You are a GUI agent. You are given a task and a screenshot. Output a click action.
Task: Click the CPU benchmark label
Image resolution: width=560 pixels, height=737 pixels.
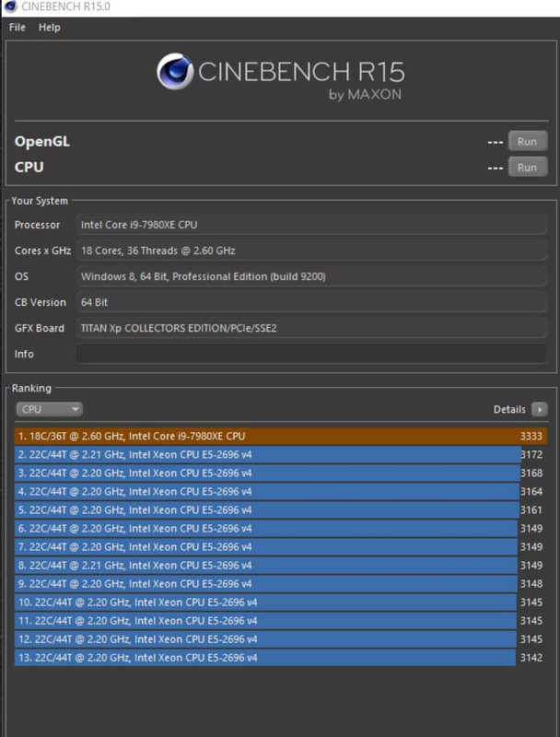29,167
